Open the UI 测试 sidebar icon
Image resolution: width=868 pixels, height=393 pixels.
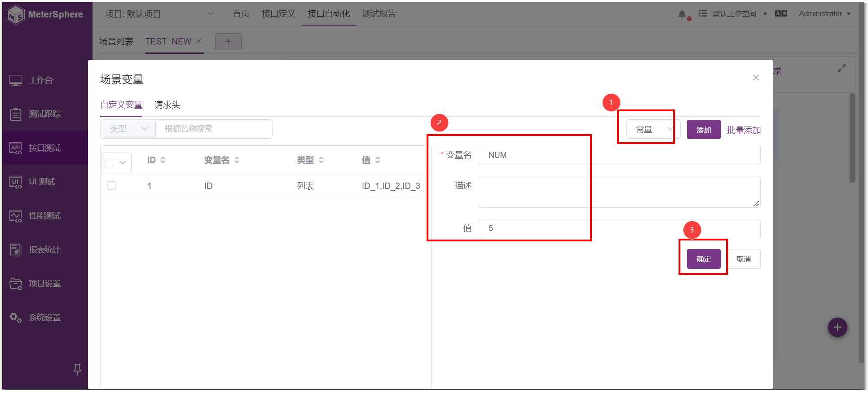coord(16,182)
